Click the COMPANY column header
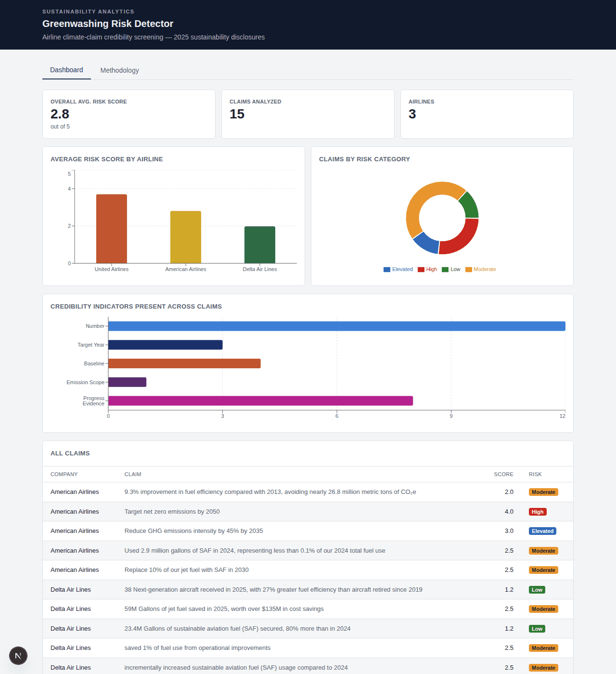Viewport: 616px width, 674px height. point(64,474)
